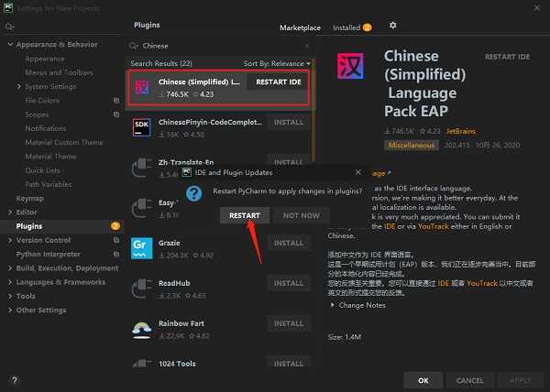Expand Languages & Frameworks section
The height and width of the screenshot is (392, 550).
point(10,282)
